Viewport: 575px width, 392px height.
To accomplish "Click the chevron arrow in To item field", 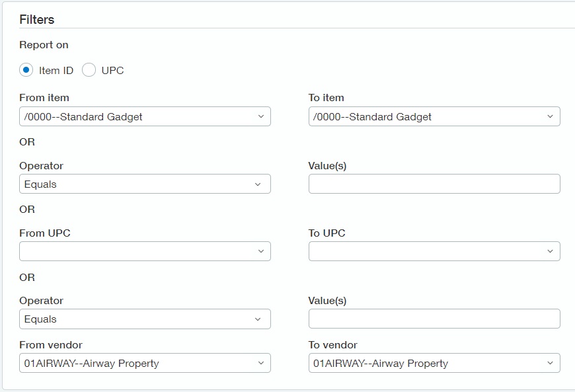I will click(x=550, y=116).
